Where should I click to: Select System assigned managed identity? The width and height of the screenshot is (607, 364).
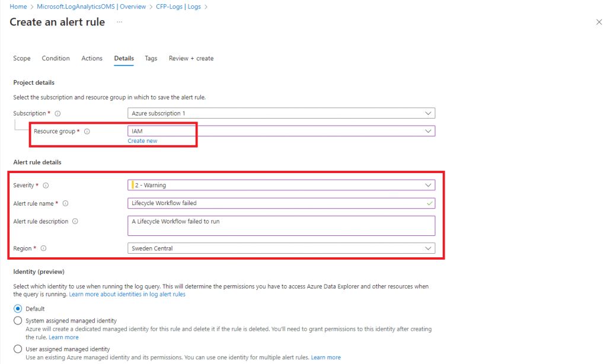point(18,321)
